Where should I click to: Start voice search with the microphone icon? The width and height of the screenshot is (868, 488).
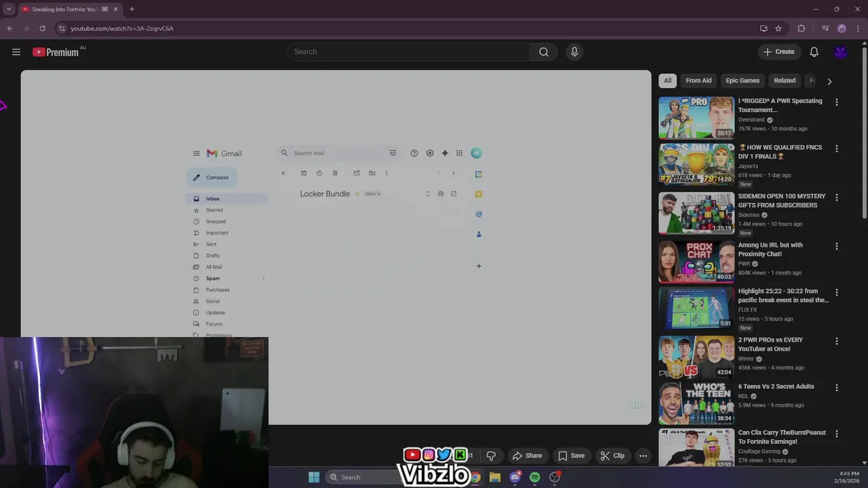coord(574,52)
